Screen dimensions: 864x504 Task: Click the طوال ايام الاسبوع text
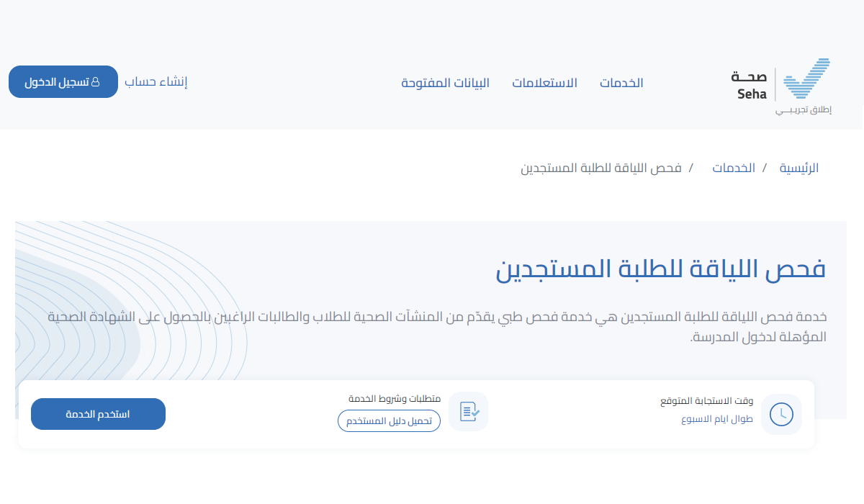[x=717, y=418]
